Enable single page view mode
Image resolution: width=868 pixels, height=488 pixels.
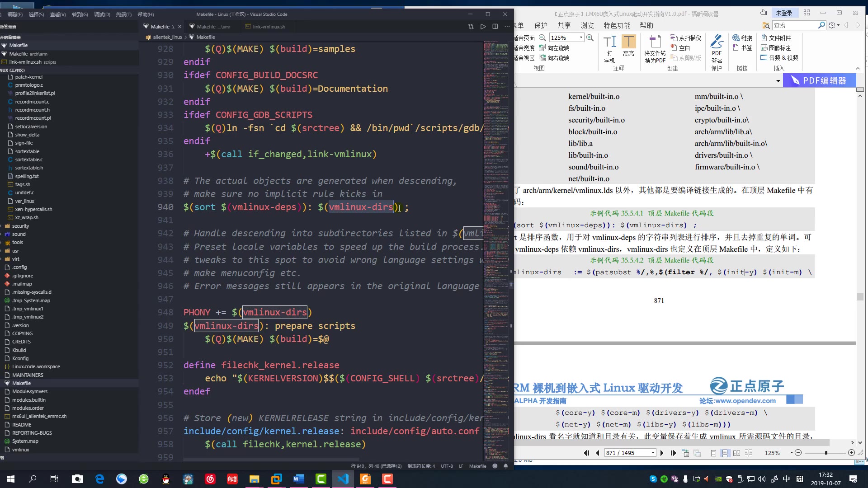713,453
